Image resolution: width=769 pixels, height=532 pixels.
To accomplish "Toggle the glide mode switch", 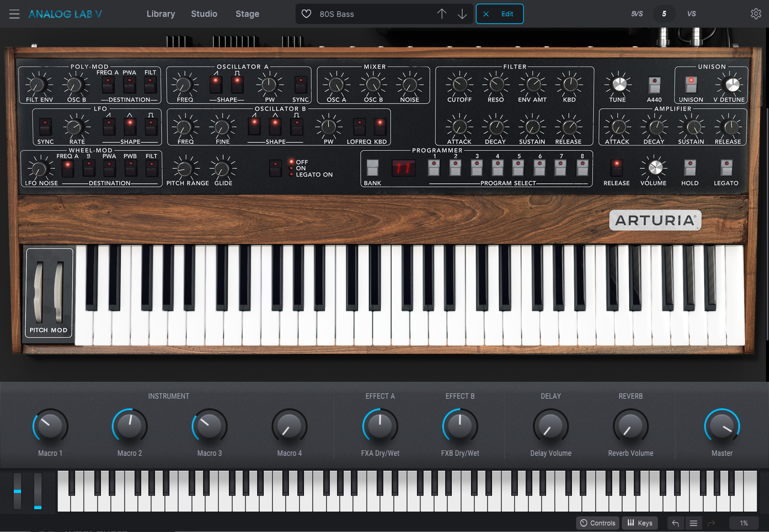I will coord(275,168).
